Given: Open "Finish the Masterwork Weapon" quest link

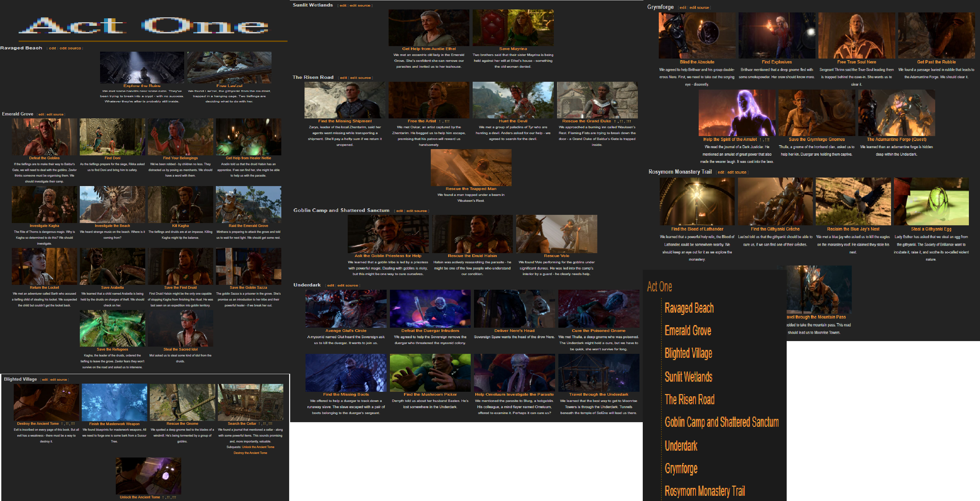Looking at the screenshot, I should (x=114, y=424).
